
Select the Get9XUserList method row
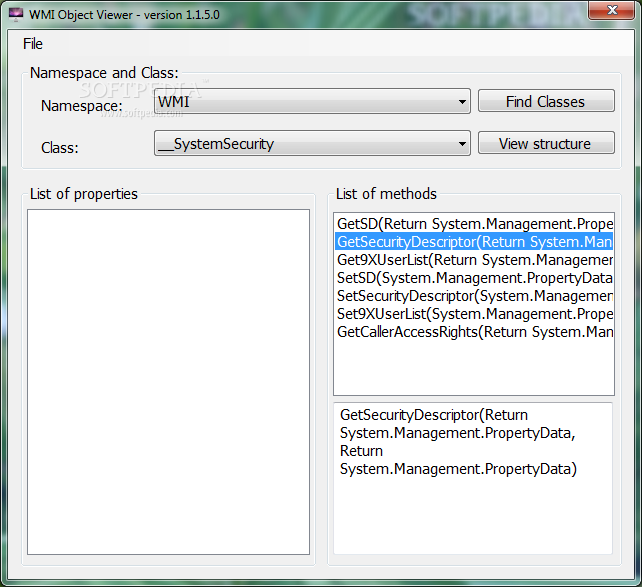coord(474,260)
